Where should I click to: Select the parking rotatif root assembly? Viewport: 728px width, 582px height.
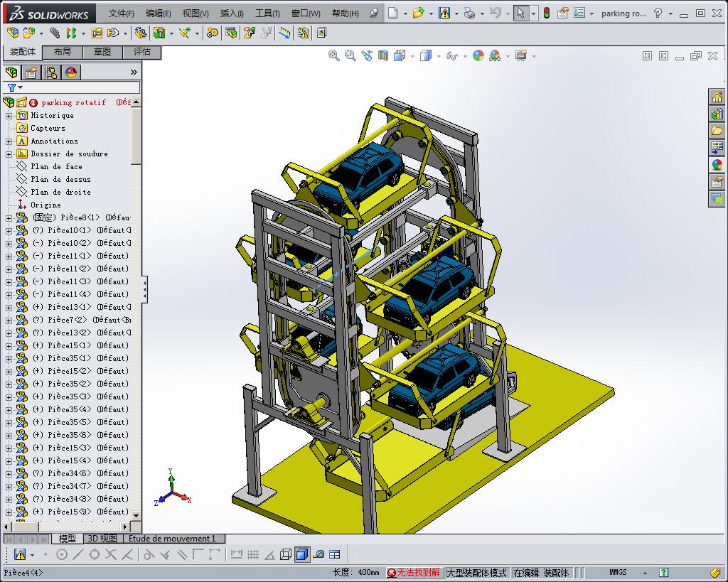[x=73, y=102]
